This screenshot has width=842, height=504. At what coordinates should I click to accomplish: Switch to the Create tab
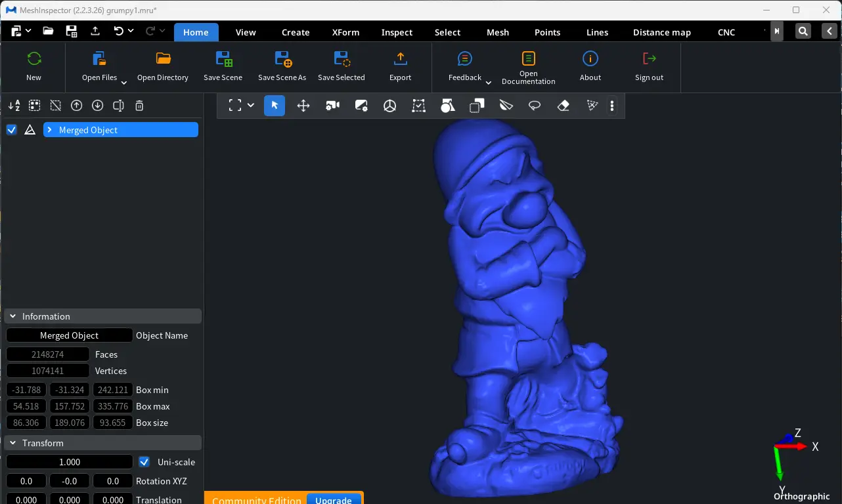click(296, 32)
